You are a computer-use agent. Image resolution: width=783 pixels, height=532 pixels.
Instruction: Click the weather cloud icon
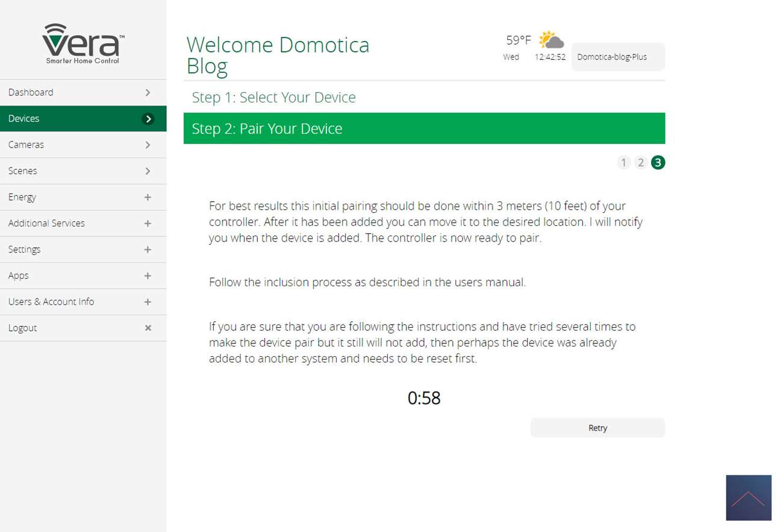551,40
